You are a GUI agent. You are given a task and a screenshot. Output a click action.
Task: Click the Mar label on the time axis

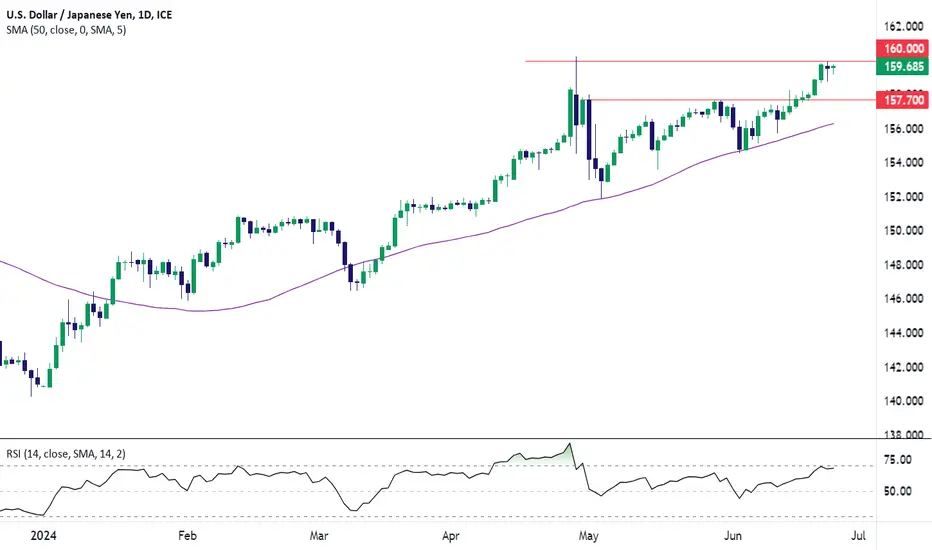(x=319, y=536)
